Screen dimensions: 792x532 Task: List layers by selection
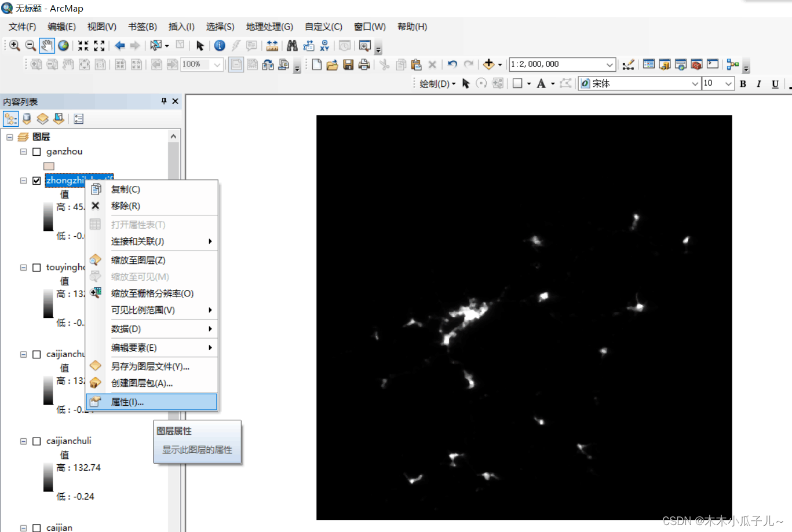click(59, 119)
